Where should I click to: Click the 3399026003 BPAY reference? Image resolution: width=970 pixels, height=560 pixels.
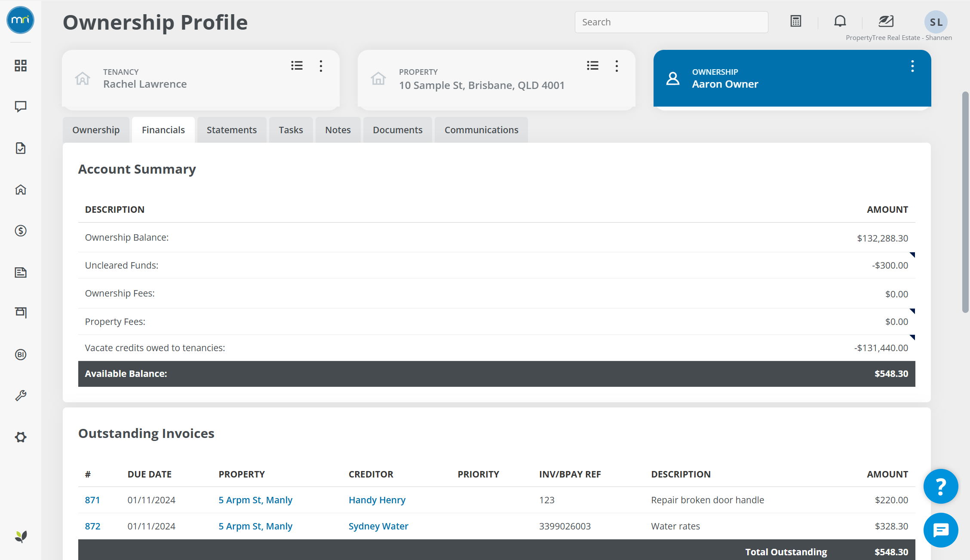pos(565,526)
